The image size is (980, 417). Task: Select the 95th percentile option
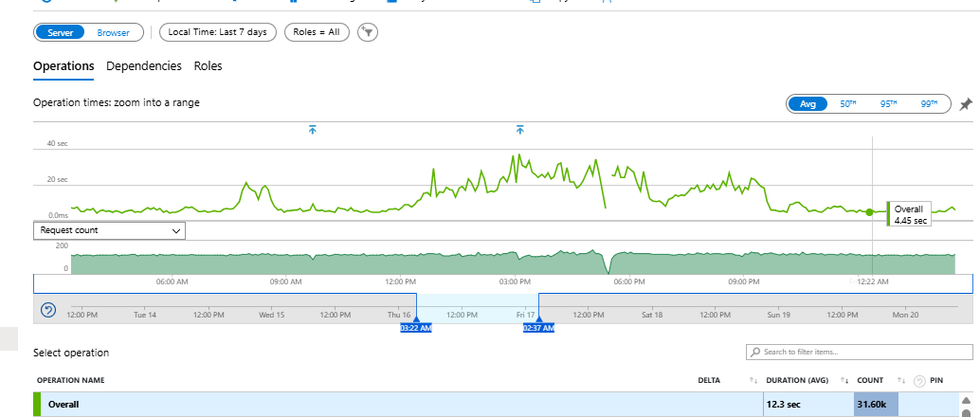pos(888,104)
